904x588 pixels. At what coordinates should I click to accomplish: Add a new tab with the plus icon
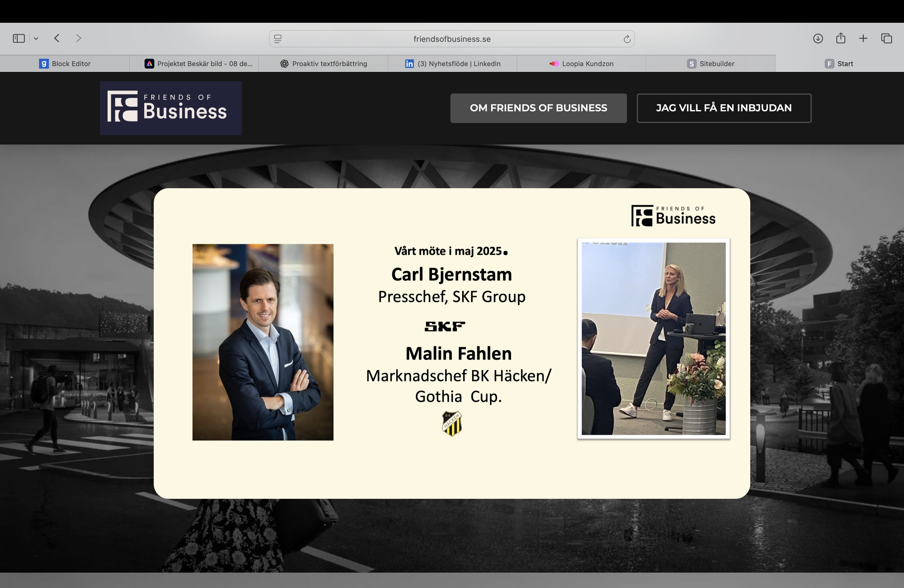pos(863,38)
